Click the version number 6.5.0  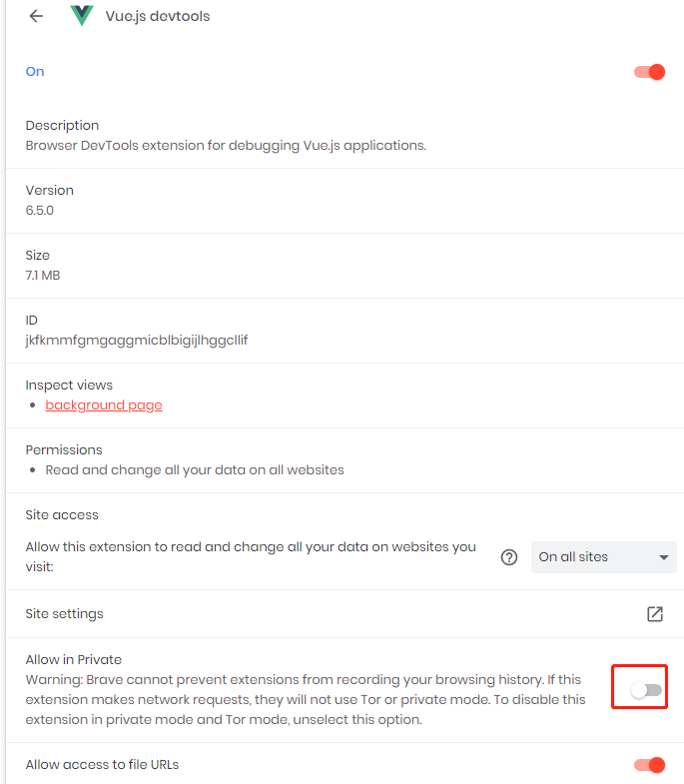point(40,210)
